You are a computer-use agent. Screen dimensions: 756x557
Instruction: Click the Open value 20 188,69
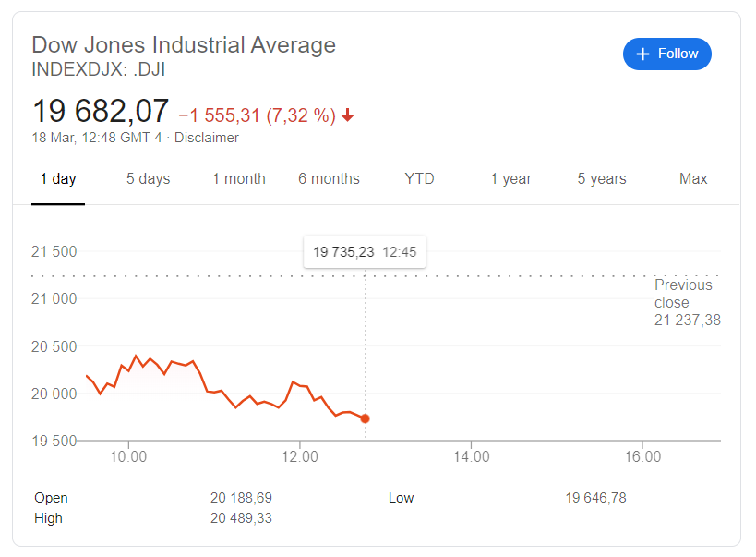(241, 498)
